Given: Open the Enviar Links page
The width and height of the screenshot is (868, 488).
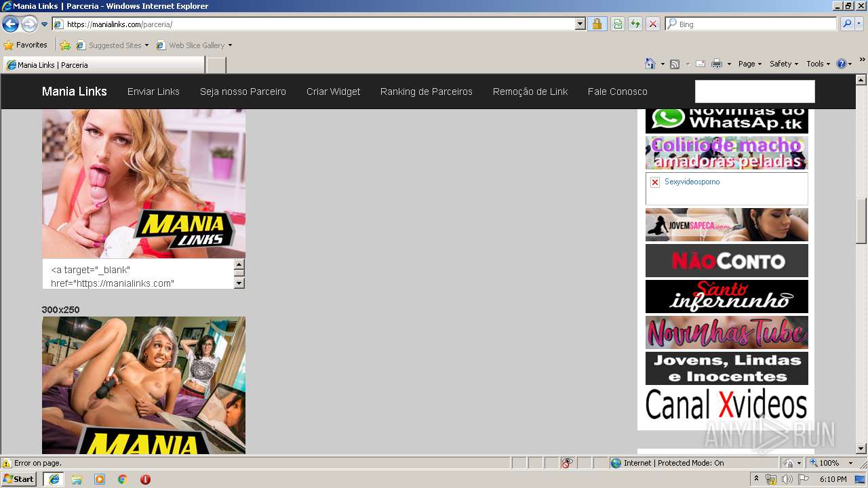Looking at the screenshot, I should click(x=153, y=91).
